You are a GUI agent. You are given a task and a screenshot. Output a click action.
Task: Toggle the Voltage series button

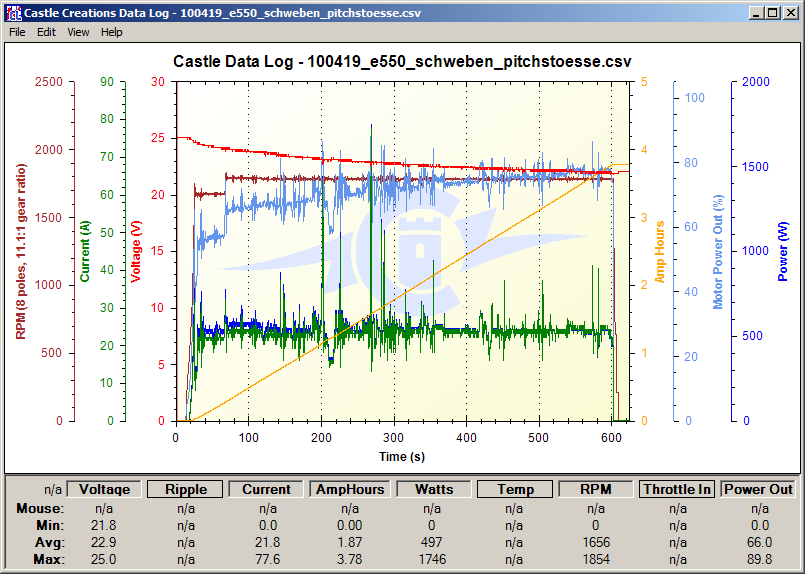pos(104,489)
